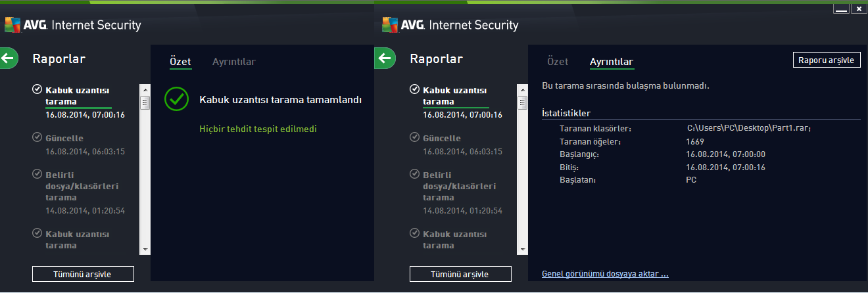Select Güncelle report entry in right window
The image size is (868, 293).
(454, 145)
